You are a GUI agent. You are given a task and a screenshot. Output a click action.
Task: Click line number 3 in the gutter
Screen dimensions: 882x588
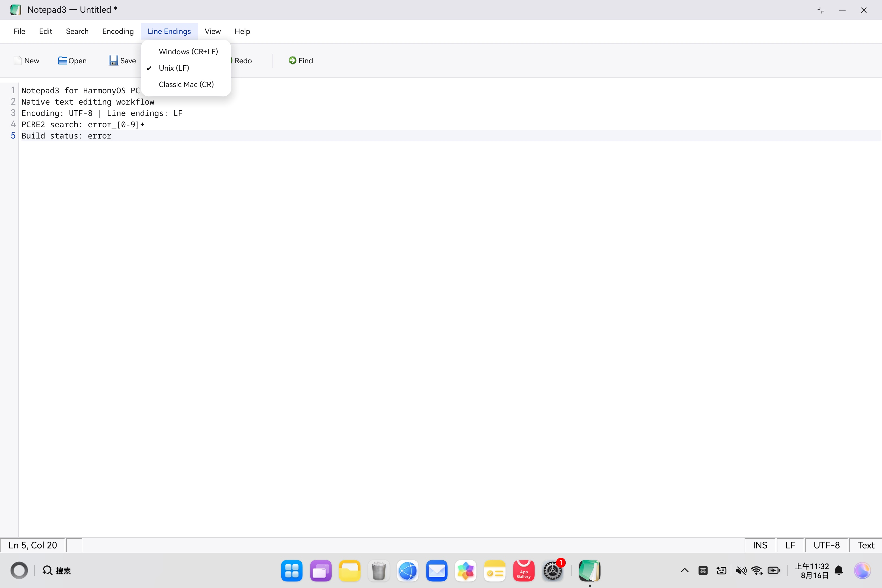pos(13,113)
